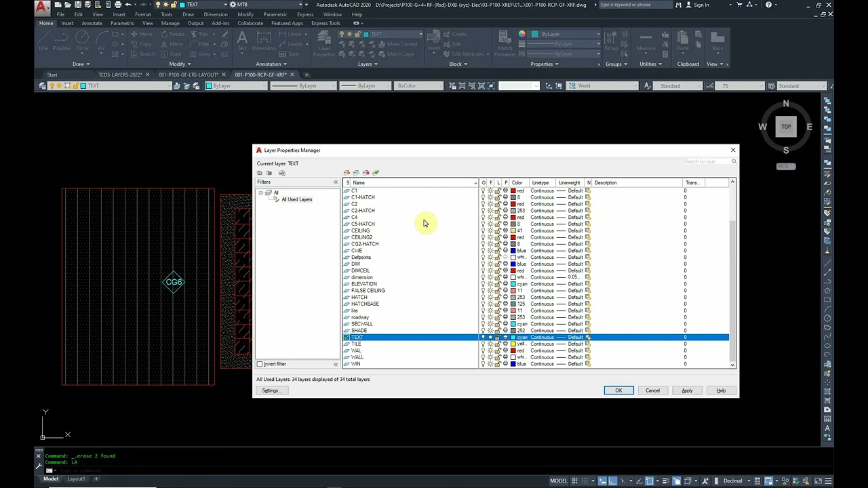
Task: Collapse the All filter tree node
Action: tap(261, 192)
